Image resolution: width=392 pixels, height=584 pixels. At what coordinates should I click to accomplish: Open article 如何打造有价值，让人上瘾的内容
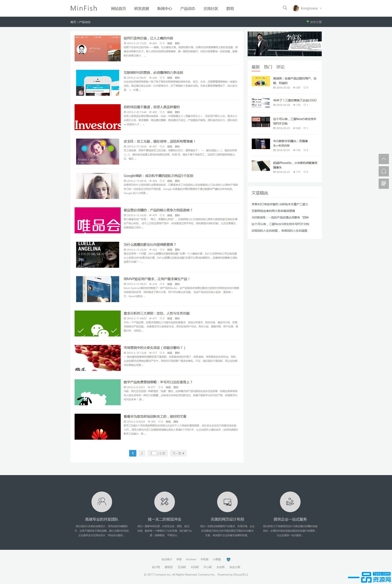[148, 38]
